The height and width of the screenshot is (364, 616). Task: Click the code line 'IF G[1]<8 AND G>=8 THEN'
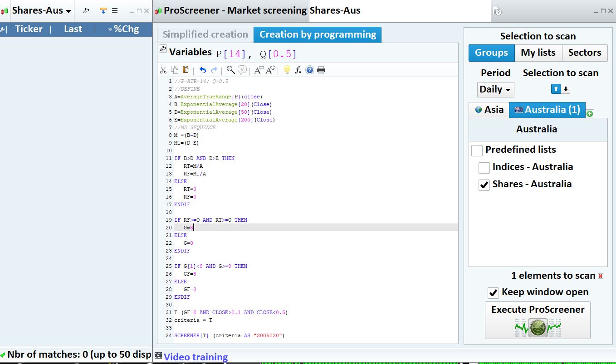tap(210, 266)
